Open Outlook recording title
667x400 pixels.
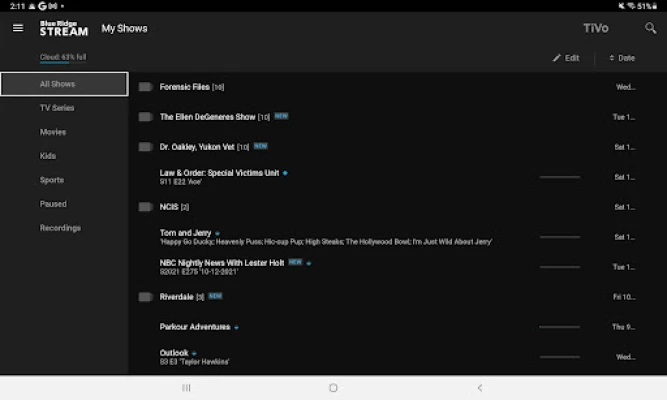click(174, 353)
